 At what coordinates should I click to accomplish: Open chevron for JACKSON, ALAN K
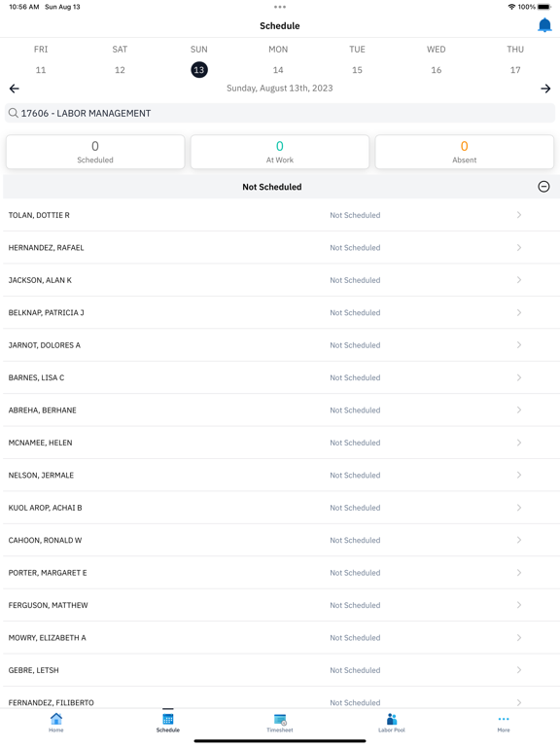tap(519, 280)
